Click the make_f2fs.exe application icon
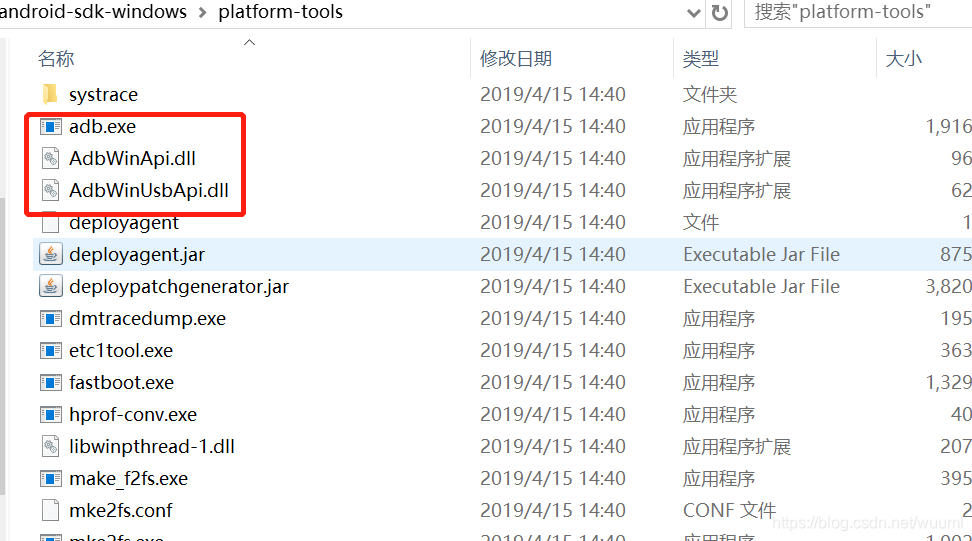972x541 pixels. (51, 478)
